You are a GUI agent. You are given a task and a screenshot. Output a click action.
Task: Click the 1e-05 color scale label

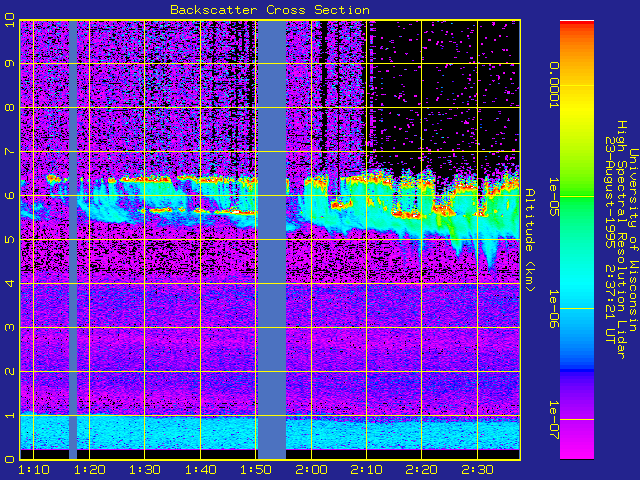[553, 196]
